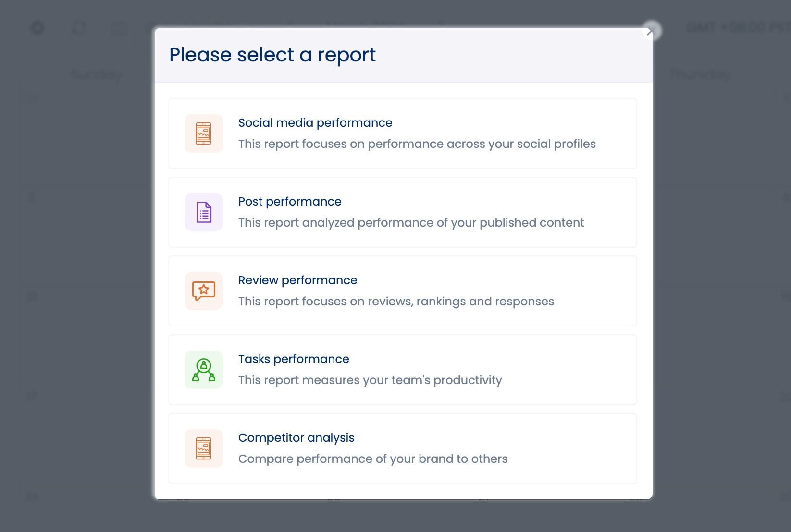Click the 'Please select a report' heading
791x532 pixels.
tap(272, 55)
